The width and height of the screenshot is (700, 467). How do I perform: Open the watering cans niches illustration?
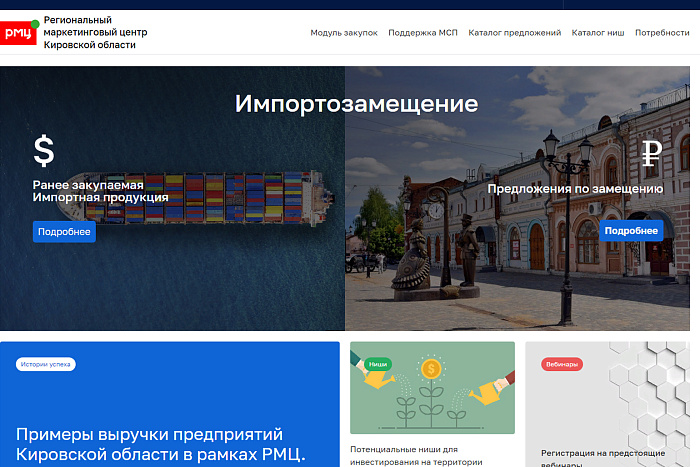point(432,388)
